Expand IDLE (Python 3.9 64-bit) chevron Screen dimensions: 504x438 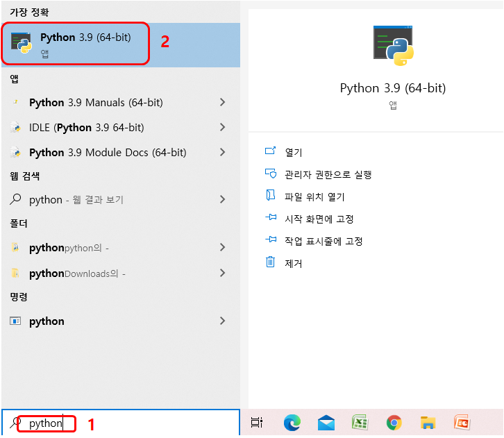222,127
